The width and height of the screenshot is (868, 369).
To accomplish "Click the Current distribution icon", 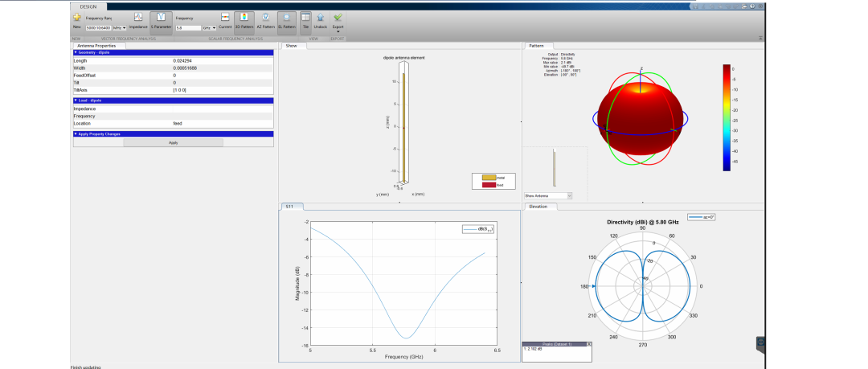I will click(225, 19).
